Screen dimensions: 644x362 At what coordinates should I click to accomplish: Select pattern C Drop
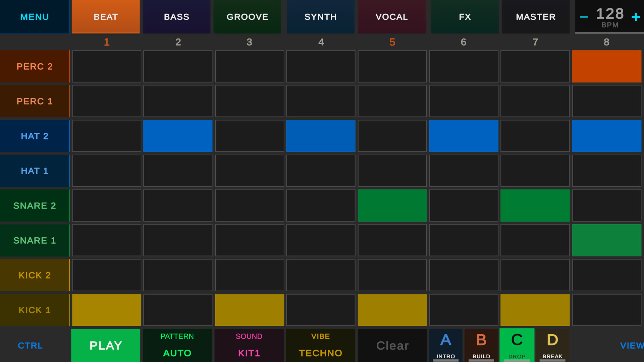(517, 345)
